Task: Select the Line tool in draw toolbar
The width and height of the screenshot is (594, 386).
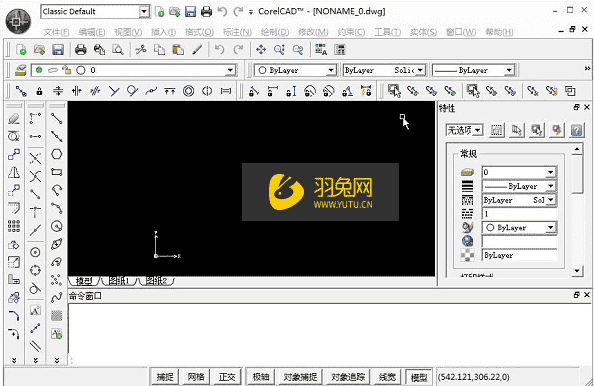Action: tap(56, 119)
